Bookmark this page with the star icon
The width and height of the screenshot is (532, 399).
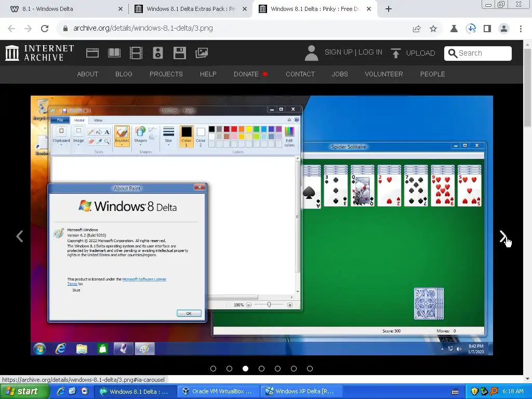[x=433, y=29]
